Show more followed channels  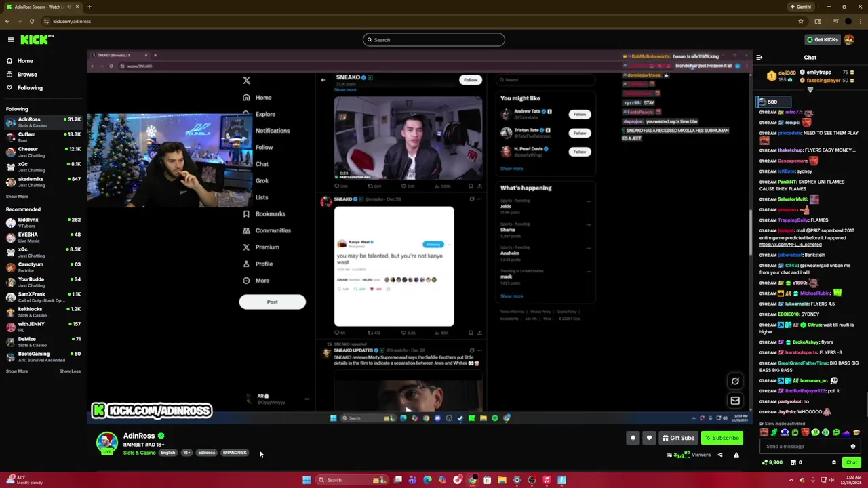coord(17,197)
